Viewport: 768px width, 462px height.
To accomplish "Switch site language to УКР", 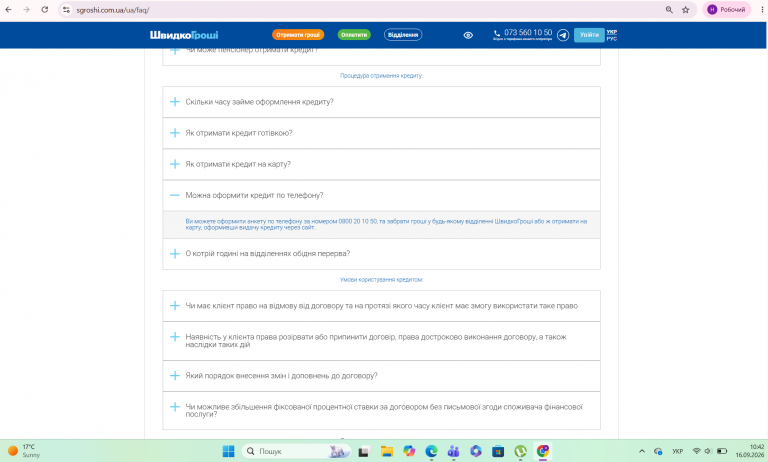I will (x=612, y=32).
